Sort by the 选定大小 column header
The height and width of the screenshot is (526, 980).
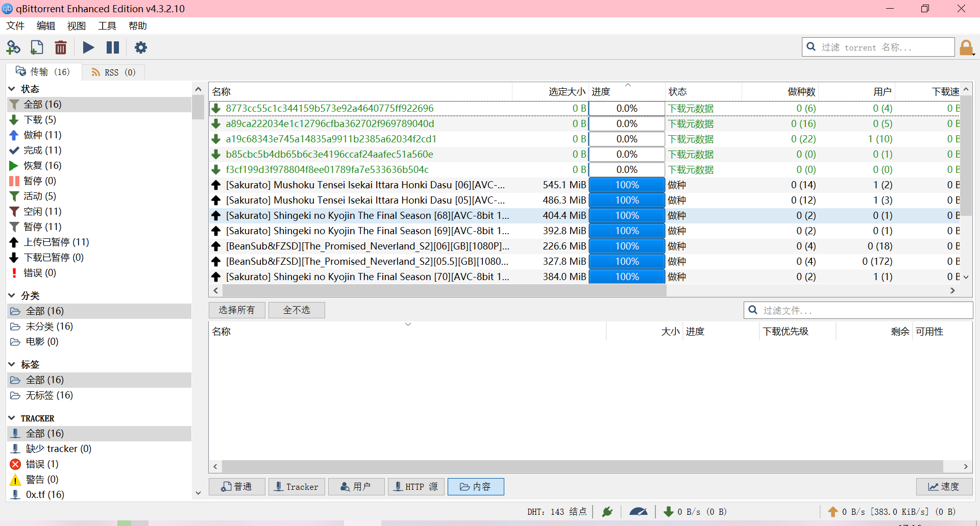pos(550,92)
